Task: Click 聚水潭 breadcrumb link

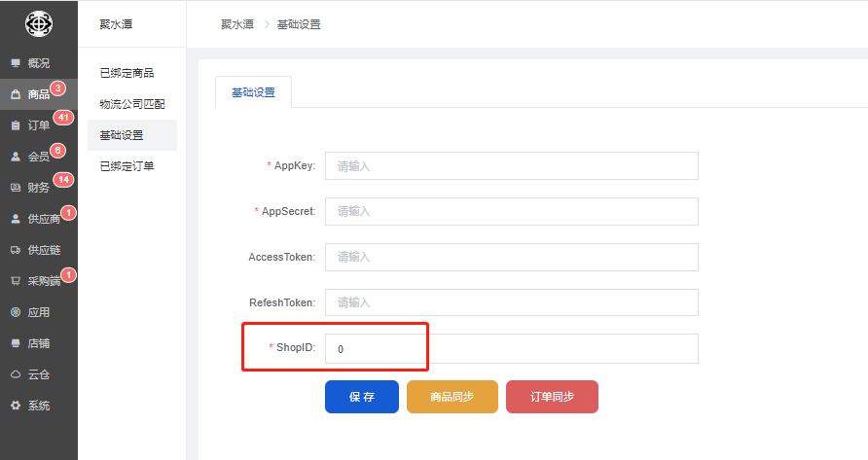Action: tap(236, 24)
